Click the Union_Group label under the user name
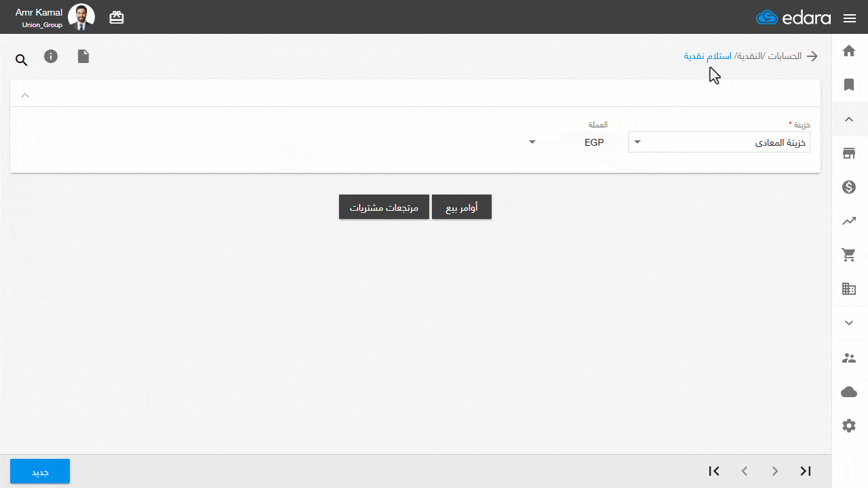 point(42,25)
